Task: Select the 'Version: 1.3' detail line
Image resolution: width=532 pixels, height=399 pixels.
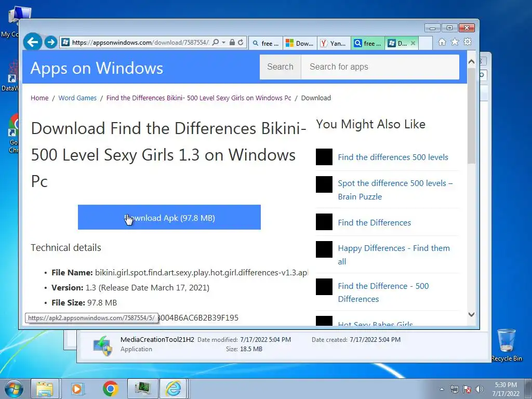Action: pyautogui.click(x=130, y=288)
